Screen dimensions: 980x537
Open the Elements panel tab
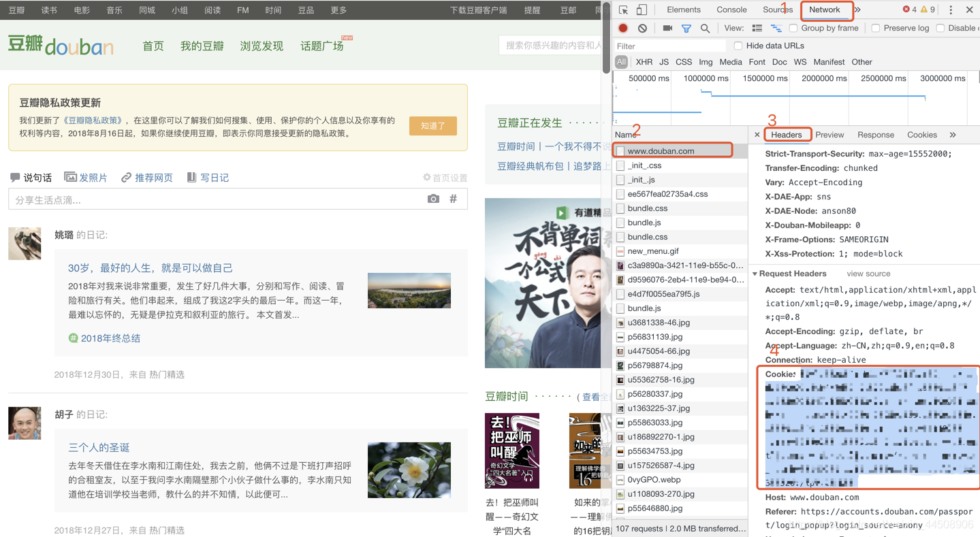coord(684,10)
